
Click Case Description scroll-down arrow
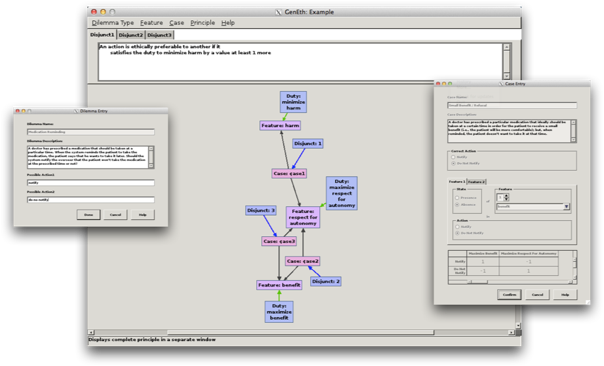[x=574, y=139]
